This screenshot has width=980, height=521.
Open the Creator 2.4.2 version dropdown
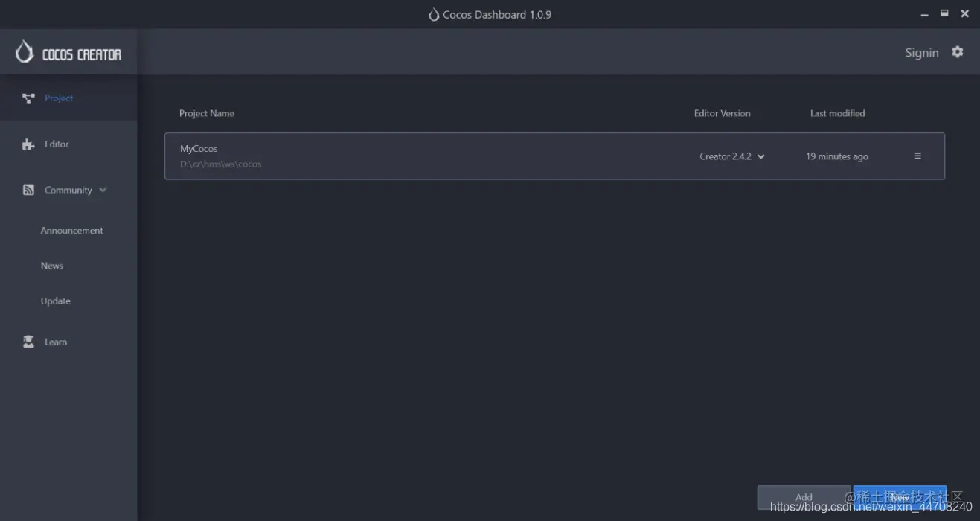(732, 156)
